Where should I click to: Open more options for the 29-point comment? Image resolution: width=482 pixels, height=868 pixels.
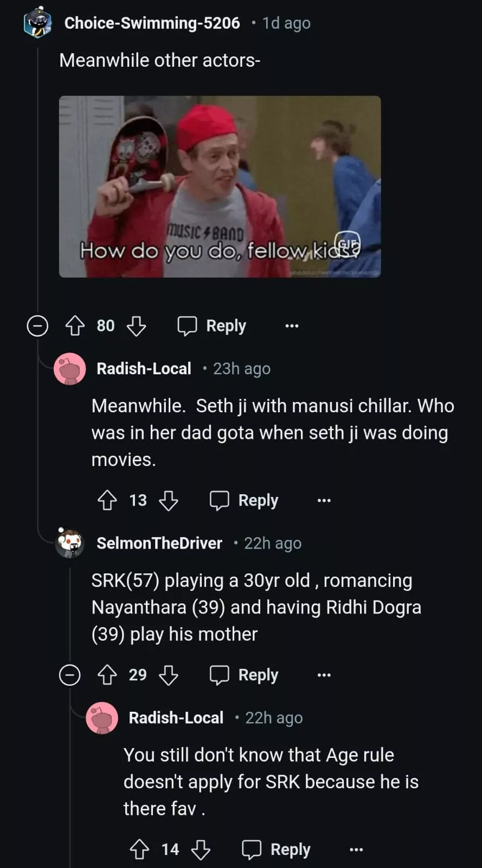[324, 675]
